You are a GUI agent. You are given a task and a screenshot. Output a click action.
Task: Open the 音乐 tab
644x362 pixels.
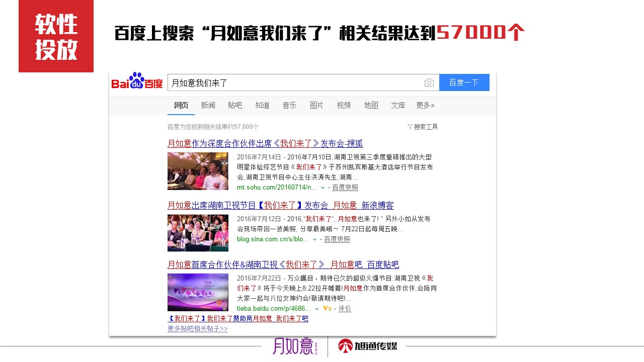pos(289,105)
